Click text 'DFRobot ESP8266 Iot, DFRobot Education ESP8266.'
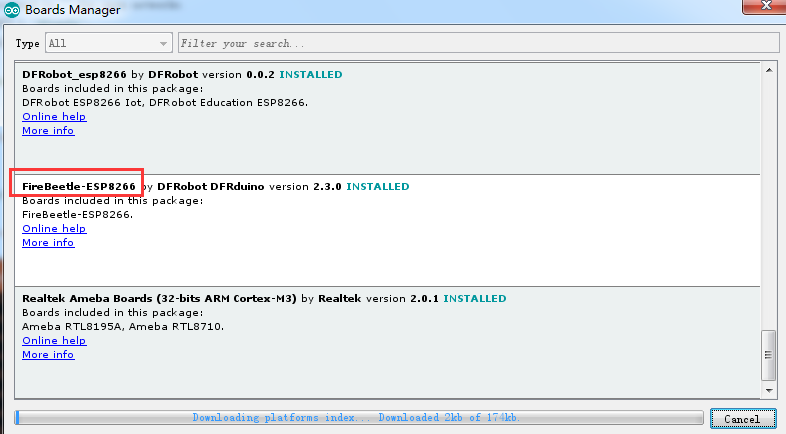 point(165,103)
